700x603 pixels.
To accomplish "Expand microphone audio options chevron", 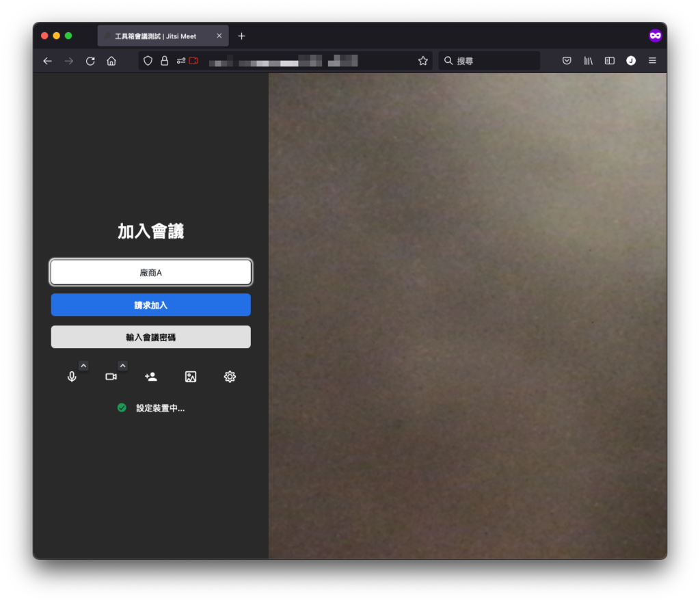I will (x=83, y=366).
